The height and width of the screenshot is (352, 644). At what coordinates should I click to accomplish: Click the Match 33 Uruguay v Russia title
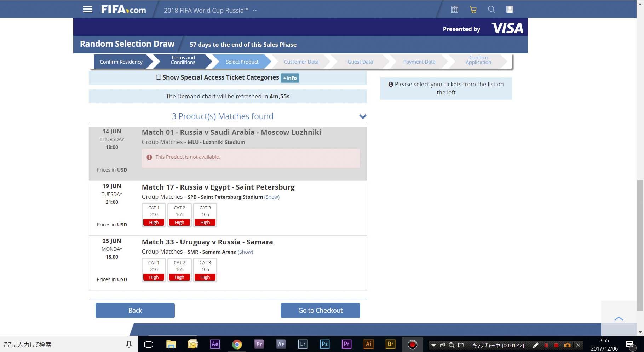point(207,242)
